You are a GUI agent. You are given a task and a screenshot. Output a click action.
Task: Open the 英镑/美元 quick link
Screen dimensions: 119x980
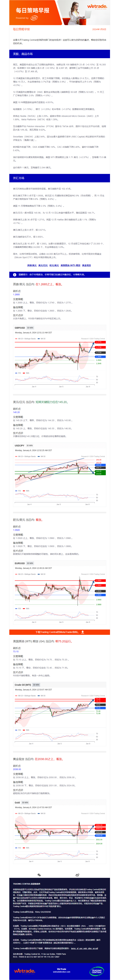pyautogui.click(x=32, y=265)
